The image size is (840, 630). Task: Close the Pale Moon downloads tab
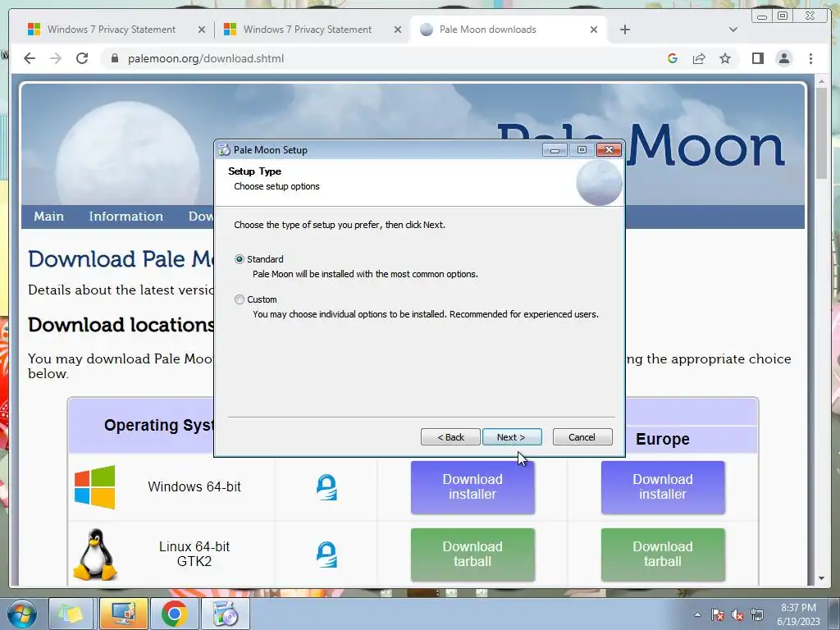click(x=594, y=30)
